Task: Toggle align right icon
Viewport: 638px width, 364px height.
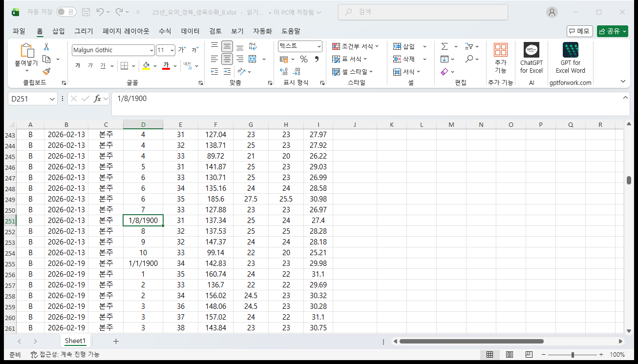Action: point(240,59)
